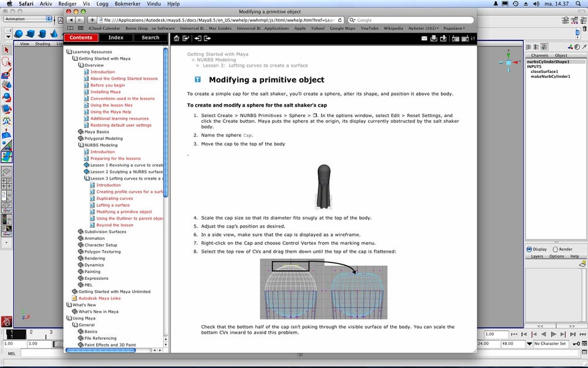Viewport: 588px width, 368px height.
Task: Open Installing Maya topic
Action: click(x=105, y=91)
